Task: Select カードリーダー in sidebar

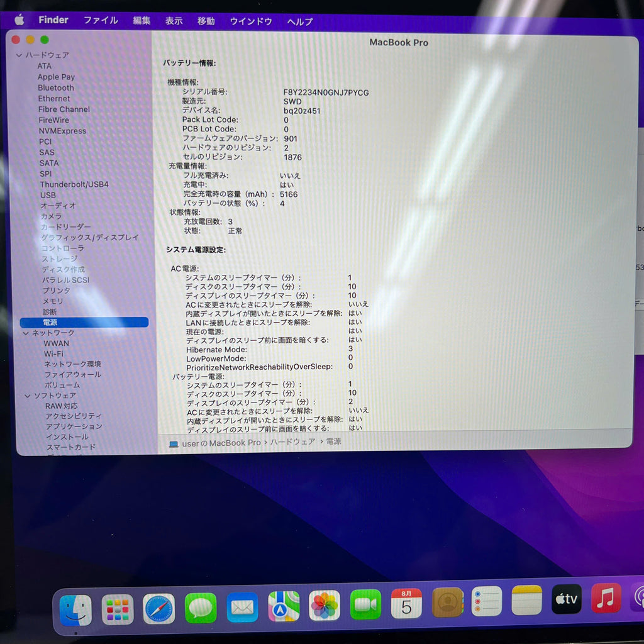Action: coord(65,227)
